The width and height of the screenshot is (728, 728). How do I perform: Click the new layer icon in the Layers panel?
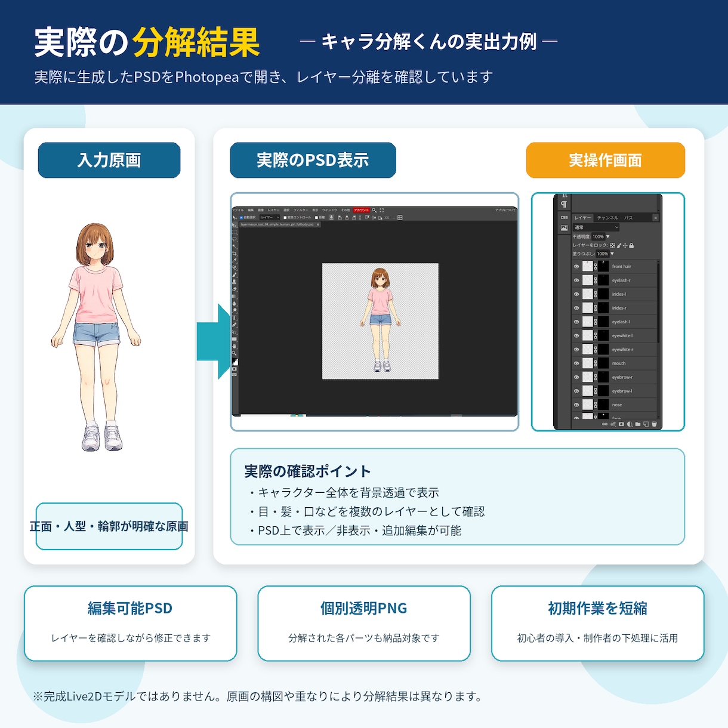[x=646, y=424]
